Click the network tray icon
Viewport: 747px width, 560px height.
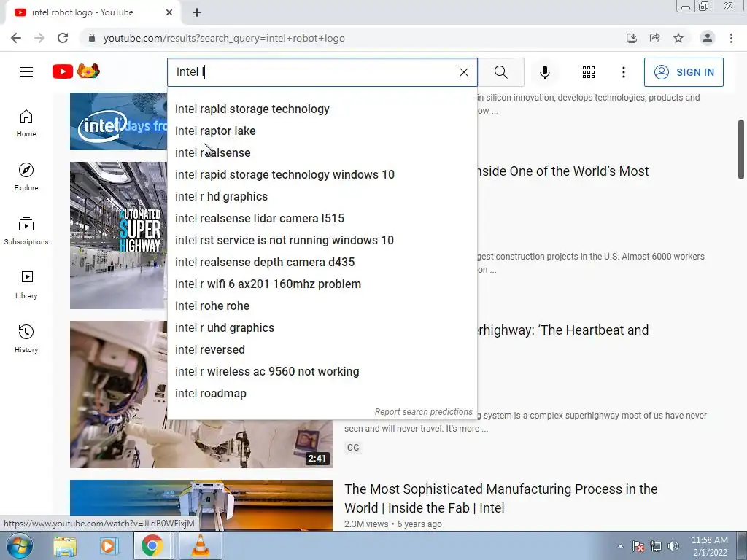coord(656,547)
